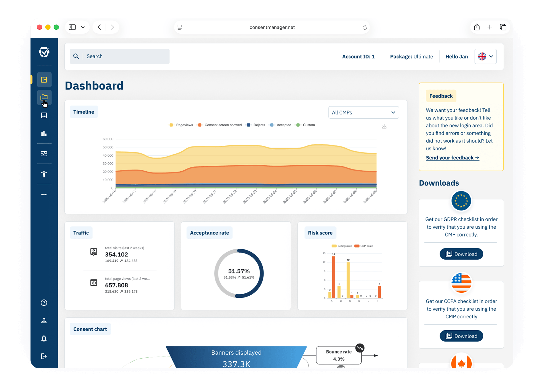This screenshot has height=392, width=544.
Task: Click Send your feedback link
Action: click(x=452, y=158)
